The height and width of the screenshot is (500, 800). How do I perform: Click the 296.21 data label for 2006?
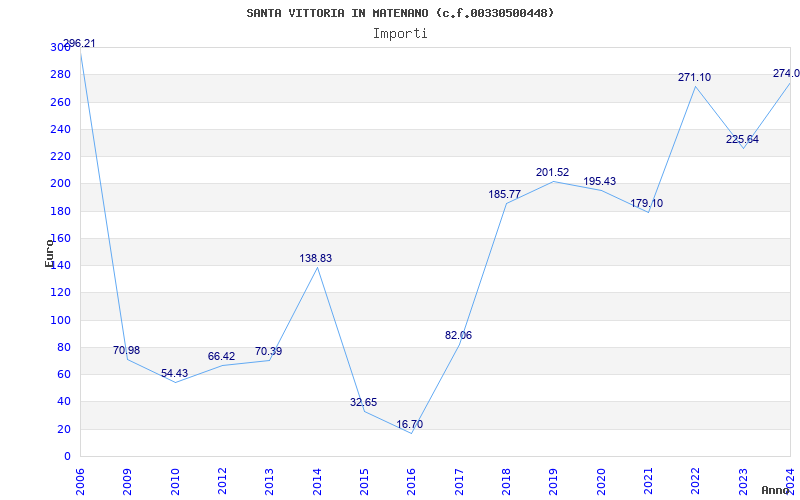(x=79, y=43)
